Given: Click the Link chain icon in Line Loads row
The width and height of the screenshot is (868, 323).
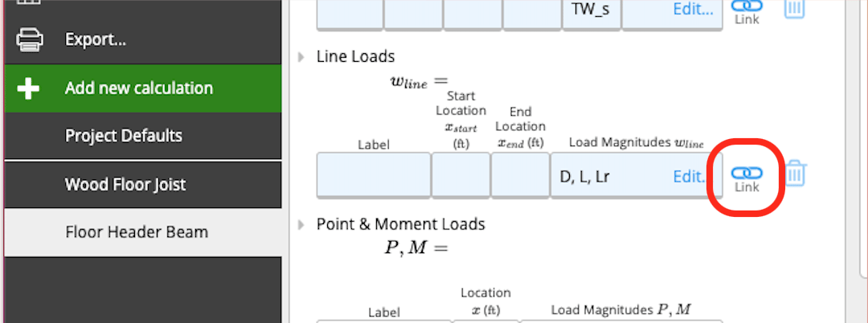Looking at the screenshot, I should [747, 173].
